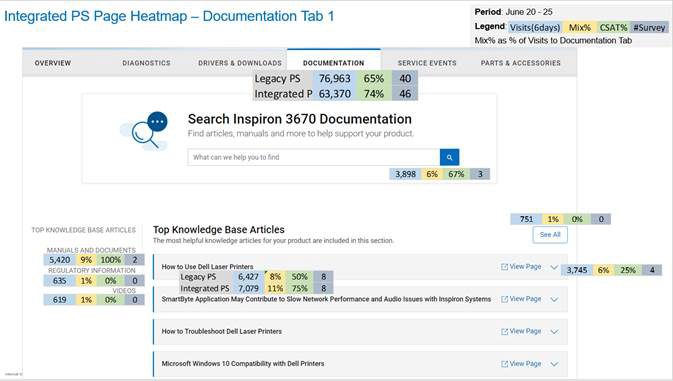
Task: Switch to the Diagnostics tab
Action: [146, 63]
